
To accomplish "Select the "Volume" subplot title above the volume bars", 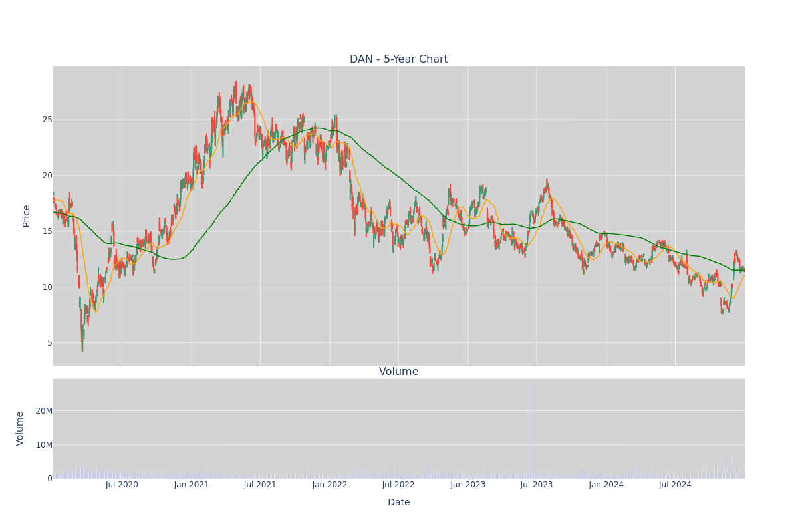I will pos(399,372).
